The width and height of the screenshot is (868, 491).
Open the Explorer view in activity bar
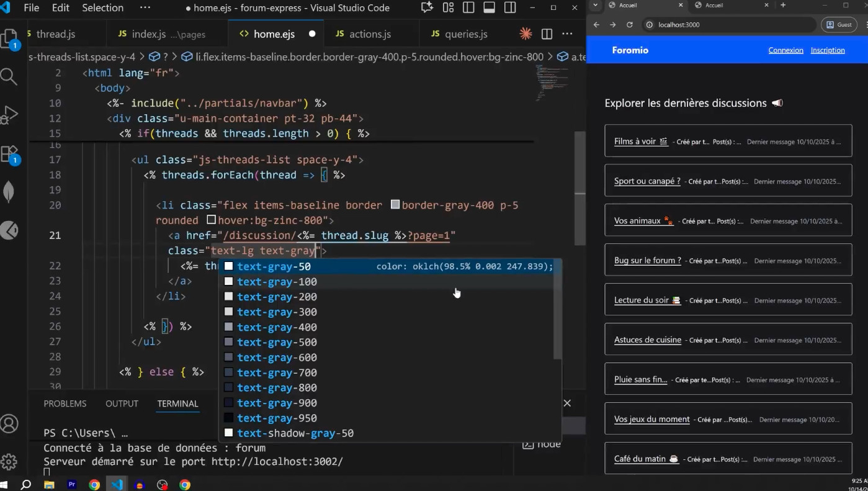pos(9,38)
